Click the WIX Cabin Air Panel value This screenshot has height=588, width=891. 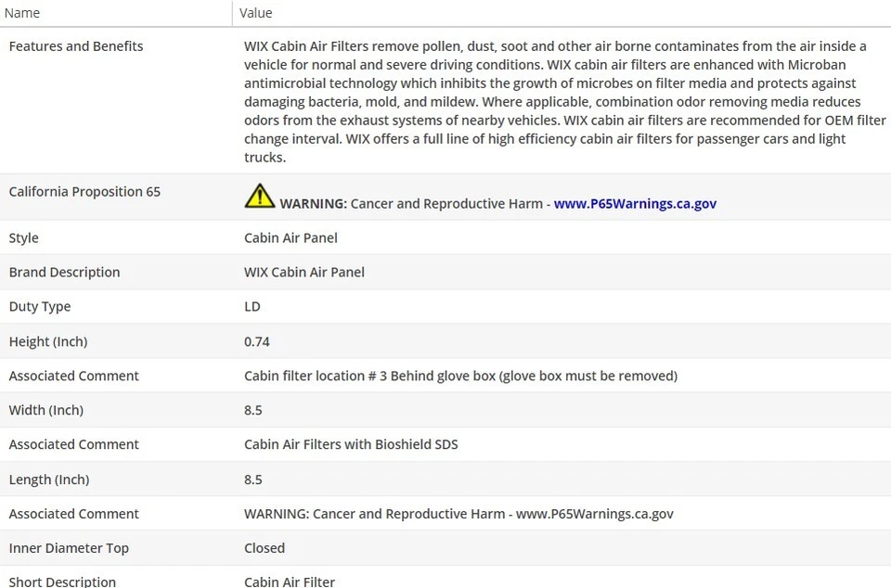pos(304,273)
